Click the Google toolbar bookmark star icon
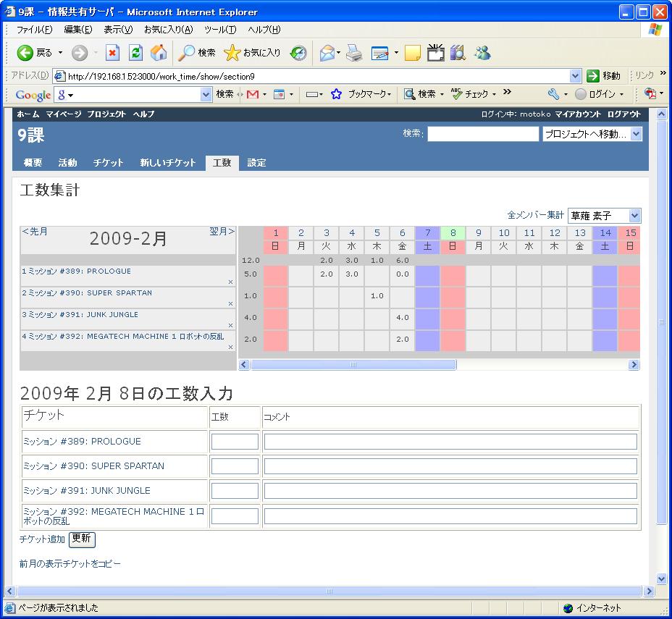Screen dimensions: 672x619 coord(337,94)
